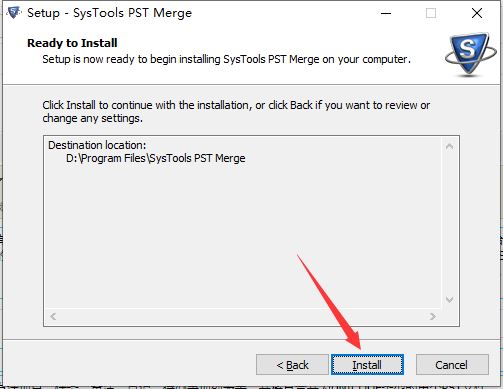Viewport: 503px width, 389px height.
Task: Close the setup window
Action: tap(477, 13)
